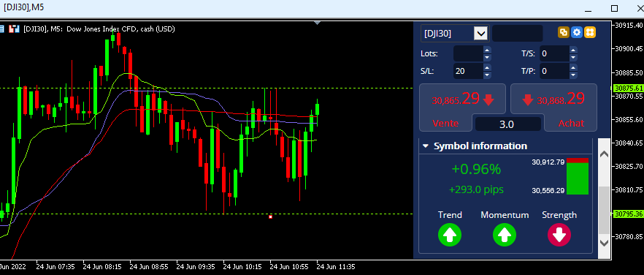Click the green Momentum up-arrow indicator
Screen dimensions: 644x275
(505, 235)
